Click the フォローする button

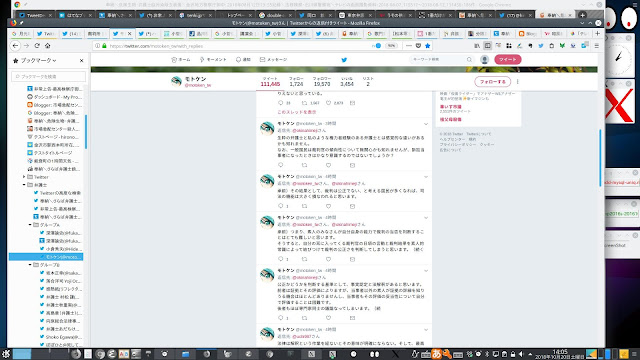493,82
